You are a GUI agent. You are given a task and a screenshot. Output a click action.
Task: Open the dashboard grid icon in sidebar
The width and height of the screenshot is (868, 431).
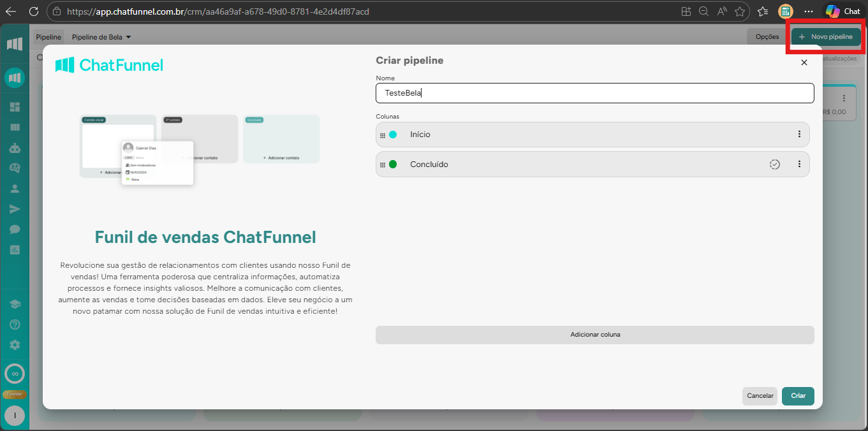(x=15, y=107)
